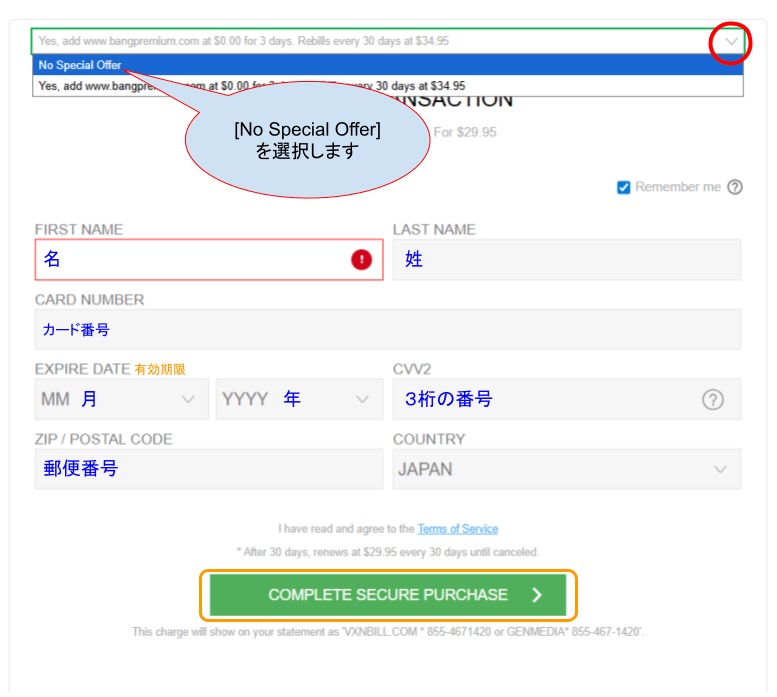Click the circled chevron of the offer dropdown
The image size is (777, 697).
732,42
